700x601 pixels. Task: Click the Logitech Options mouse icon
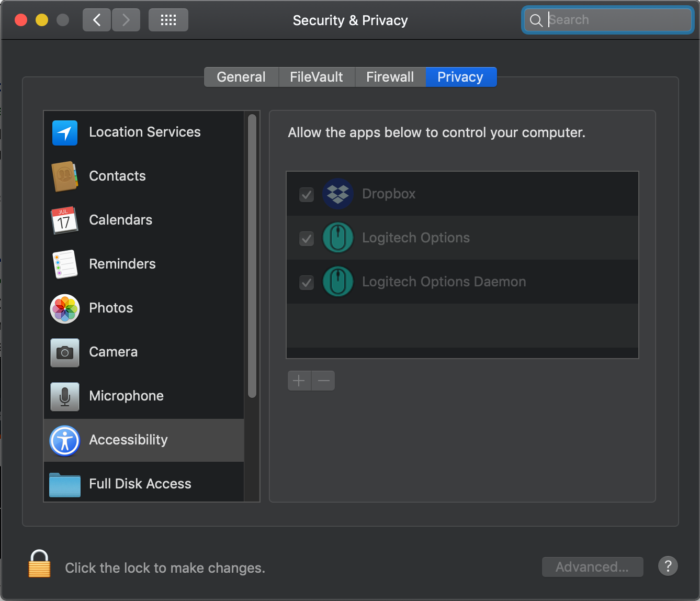pos(337,238)
